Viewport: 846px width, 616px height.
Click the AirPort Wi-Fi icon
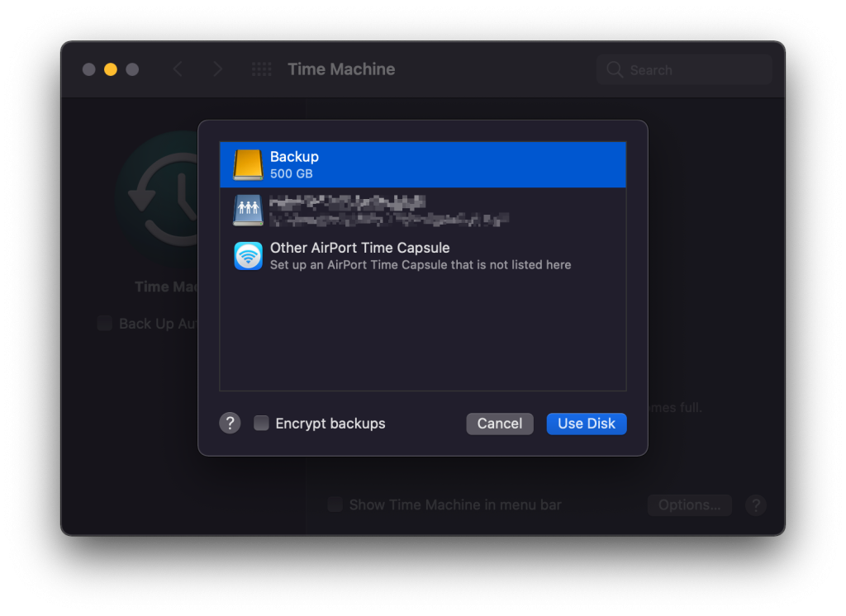[248, 256]
